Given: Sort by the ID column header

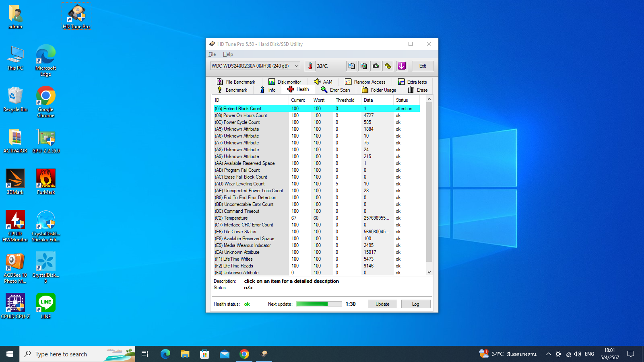Looking at the screenshot, I should pos(250,100).
